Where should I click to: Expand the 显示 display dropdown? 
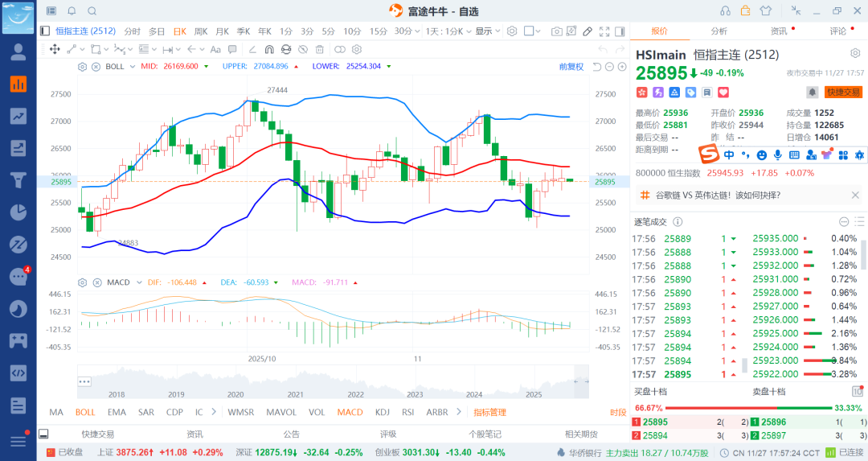coord(486,31)
